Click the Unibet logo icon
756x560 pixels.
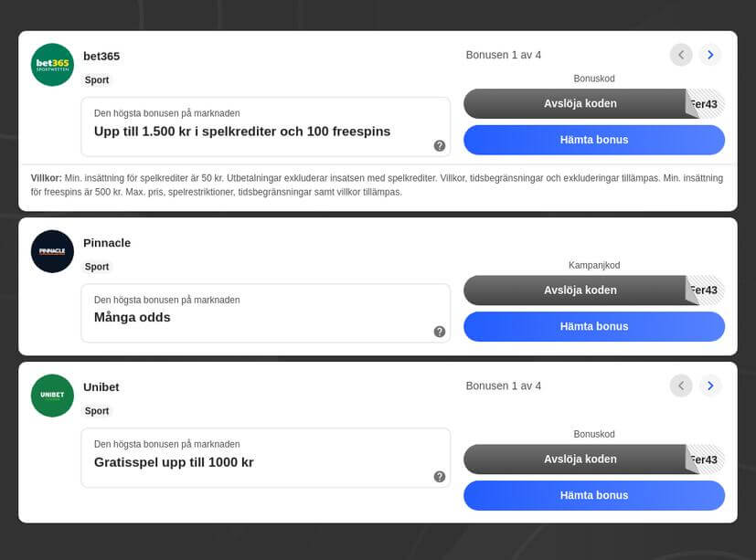coord(52,396)
